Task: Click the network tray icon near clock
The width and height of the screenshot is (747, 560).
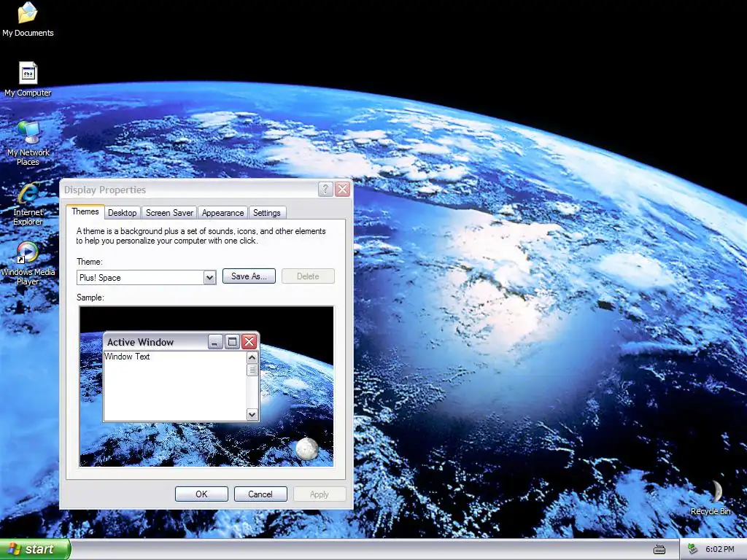Action: coord(693,550)
